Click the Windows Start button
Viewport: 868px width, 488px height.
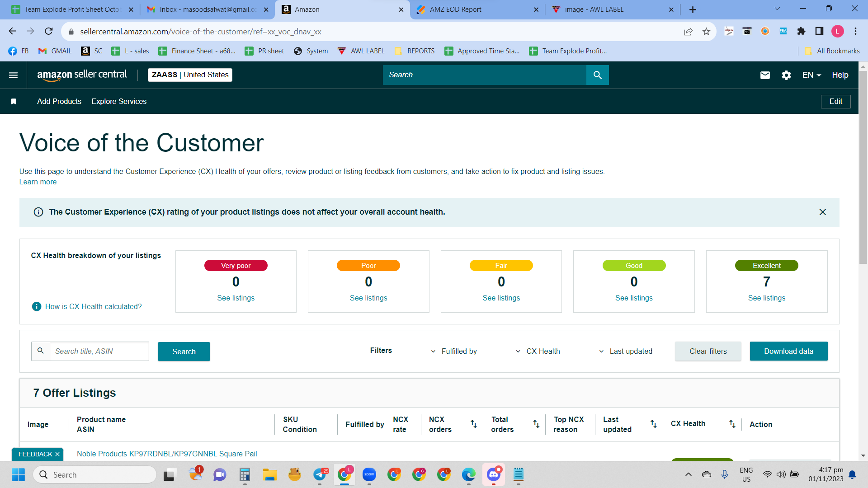18,474
